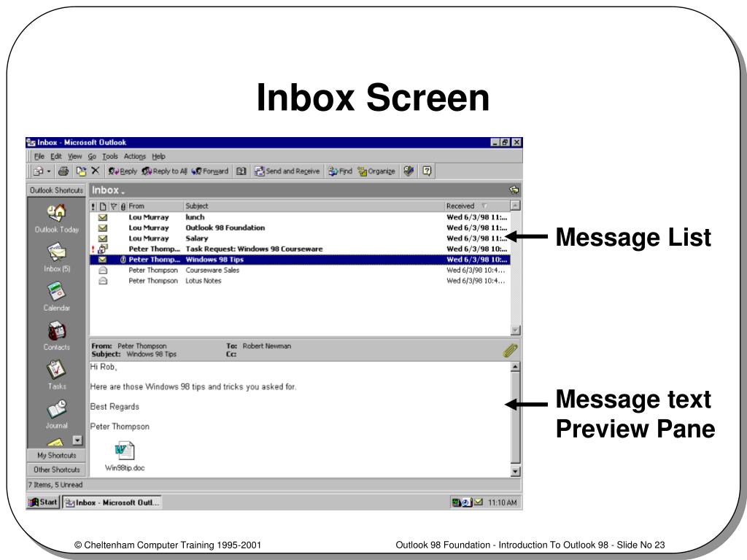Sort by the Received column header
The image size is (747, 560).
(477, 206)
